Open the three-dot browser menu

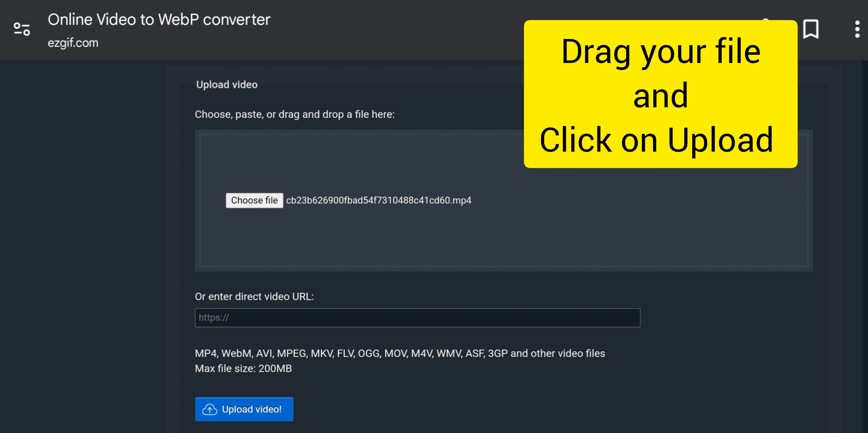click(x=857, y=29)
